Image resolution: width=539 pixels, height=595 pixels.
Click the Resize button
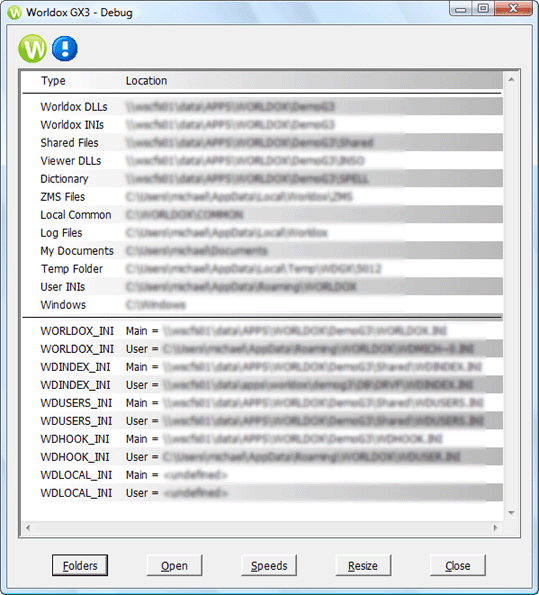coord(363,565)
